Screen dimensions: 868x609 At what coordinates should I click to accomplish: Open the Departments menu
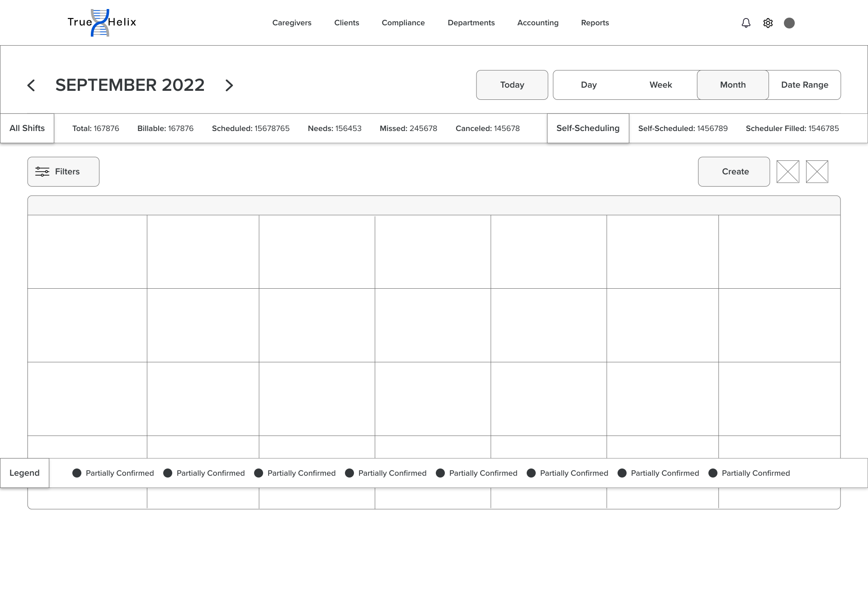coord(471,23)
